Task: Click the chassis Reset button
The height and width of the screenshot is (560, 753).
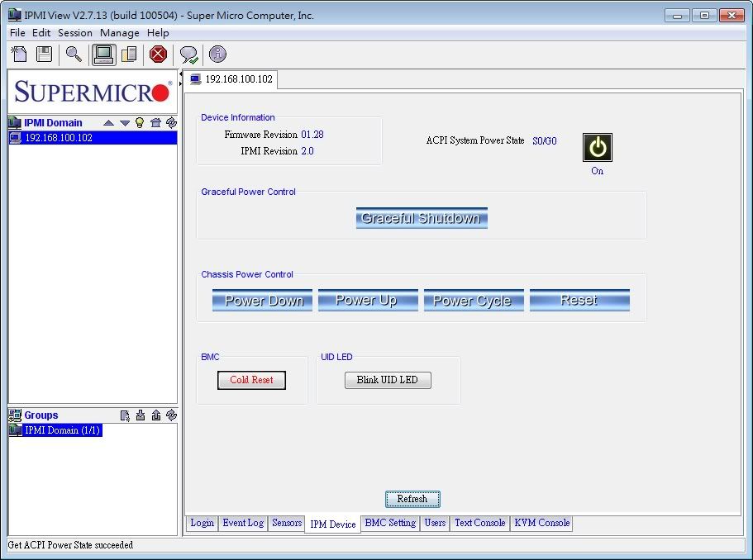Action: [x=579, y=301]
